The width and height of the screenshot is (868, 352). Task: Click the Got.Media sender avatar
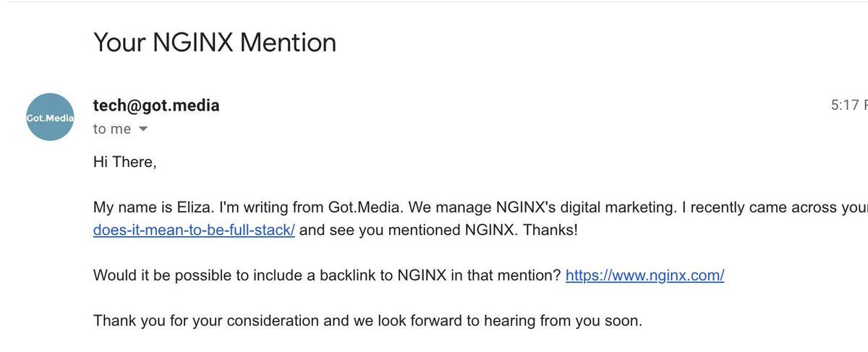50,117
